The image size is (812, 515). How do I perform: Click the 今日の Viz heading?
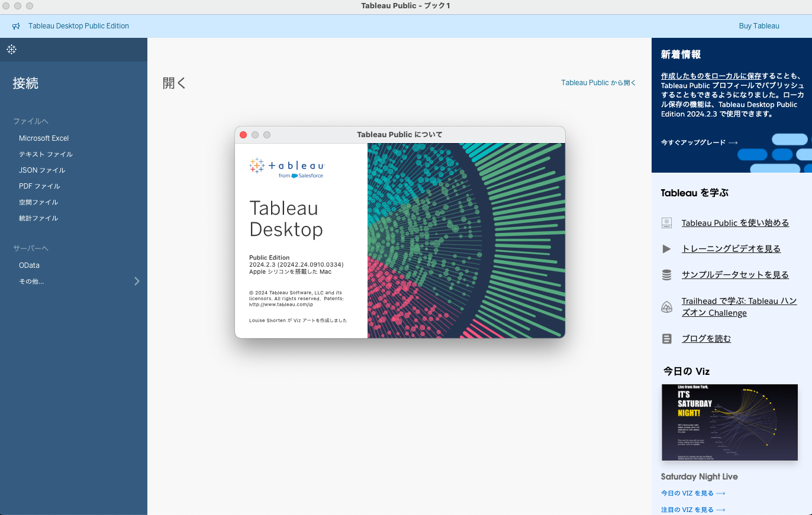(686, 371)
